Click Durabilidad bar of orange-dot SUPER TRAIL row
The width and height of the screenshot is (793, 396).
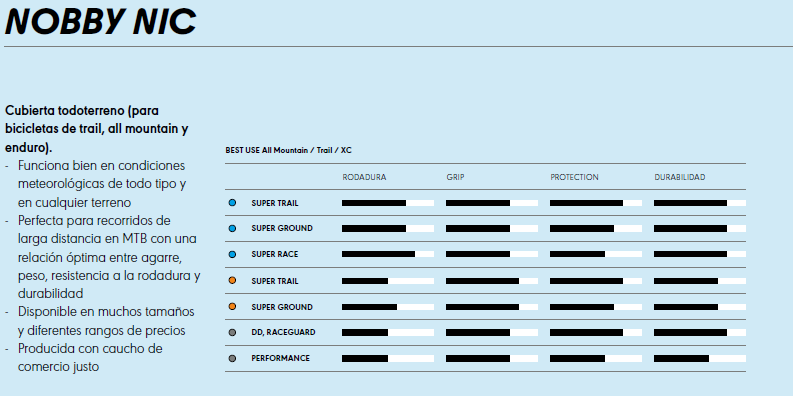coord(700,281)
